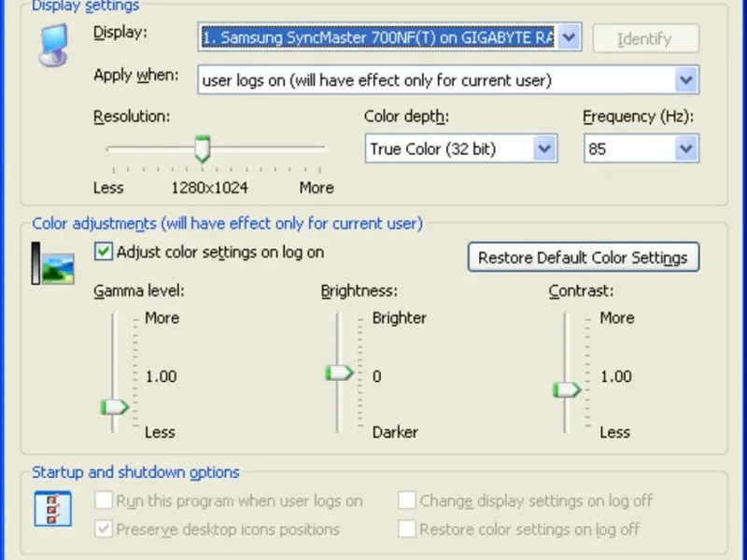Screen dimensions: 747x560
Task: Click the Darker label
Action: (x=395, y=432)
